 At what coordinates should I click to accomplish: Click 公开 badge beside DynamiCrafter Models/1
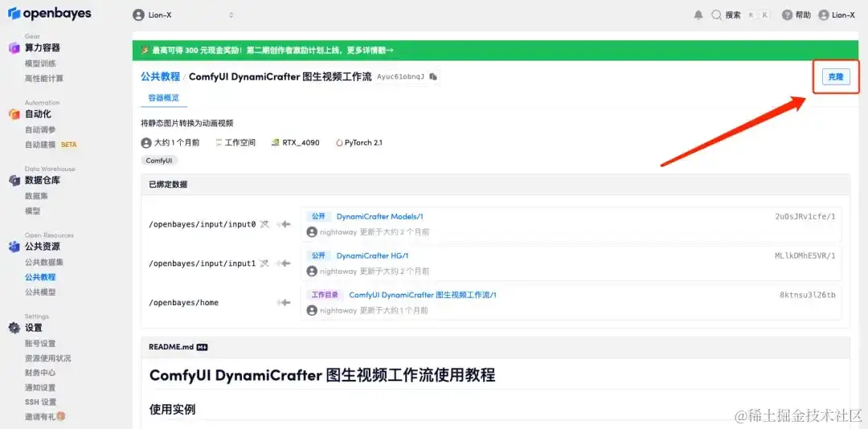pyautogui.click(x=318, y=216)
